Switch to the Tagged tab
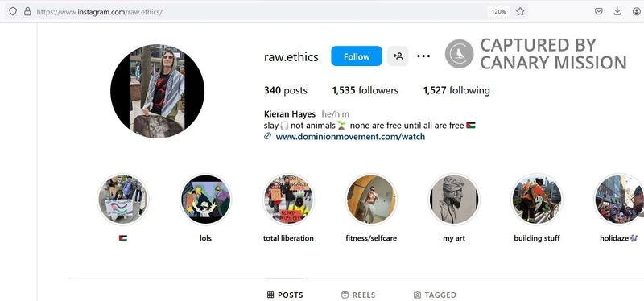This screenshot has width=644, height=301. tap(435, 295)
